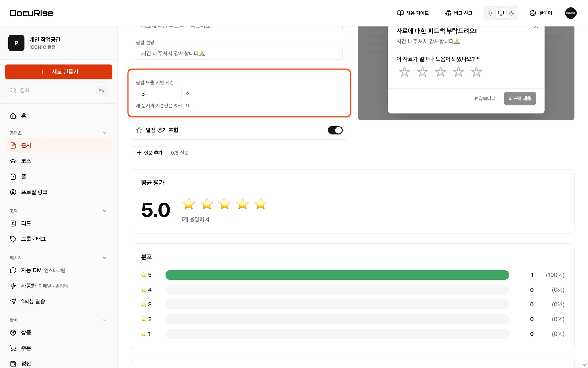Collapse the 판매 section
Viewport: 588px width, 368px height.
104,320
